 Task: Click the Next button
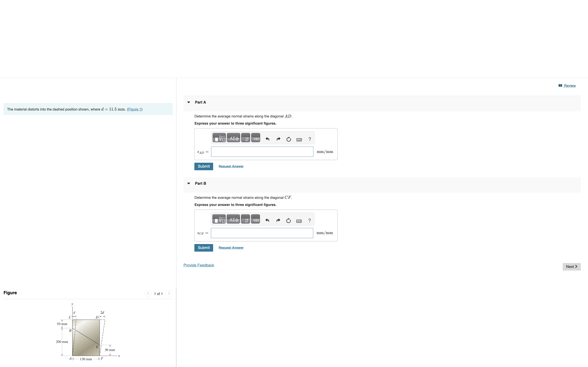pyautogui.click(x=571, y=267)
